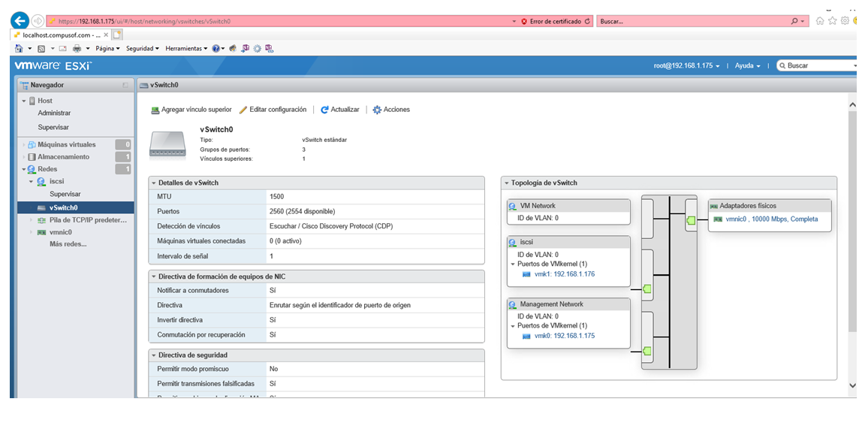Open browser favorites star icon
868x426 pixels.
pyautogui.click(x=833, y=21)
